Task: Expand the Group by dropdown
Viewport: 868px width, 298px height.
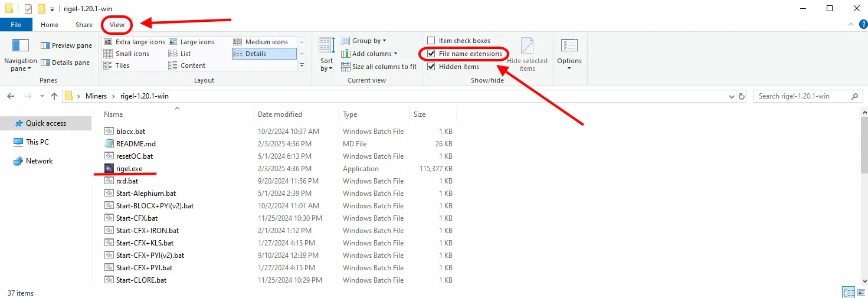Action: [369, 41]
